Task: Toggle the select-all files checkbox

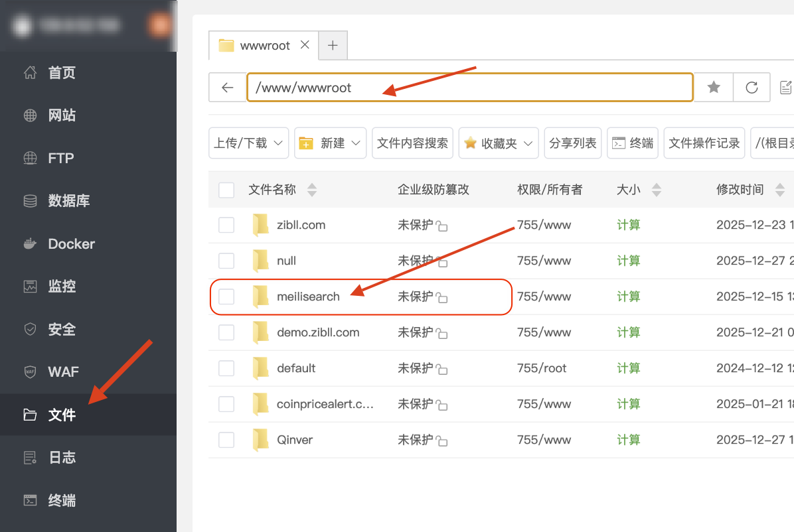Action: click(226, 189)
